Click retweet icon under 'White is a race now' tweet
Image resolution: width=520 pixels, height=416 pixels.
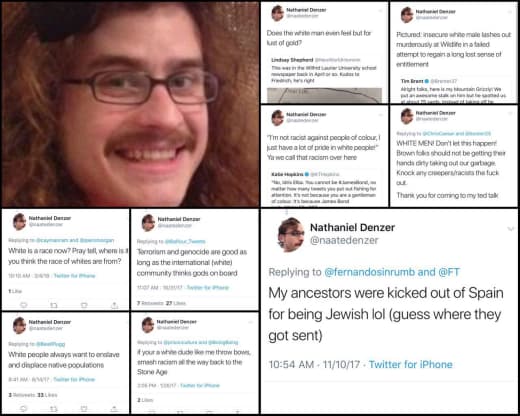click(x=54, y=305)
